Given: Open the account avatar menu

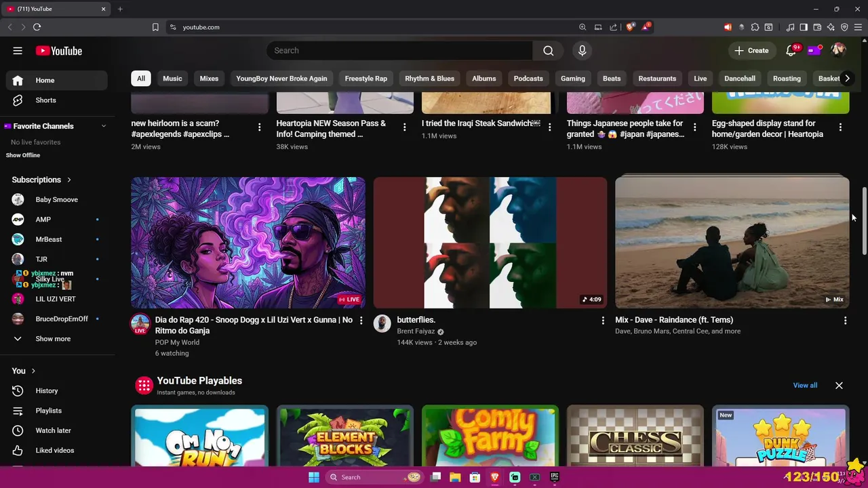Looking at the screenshot, I should [x=839, y=50].
